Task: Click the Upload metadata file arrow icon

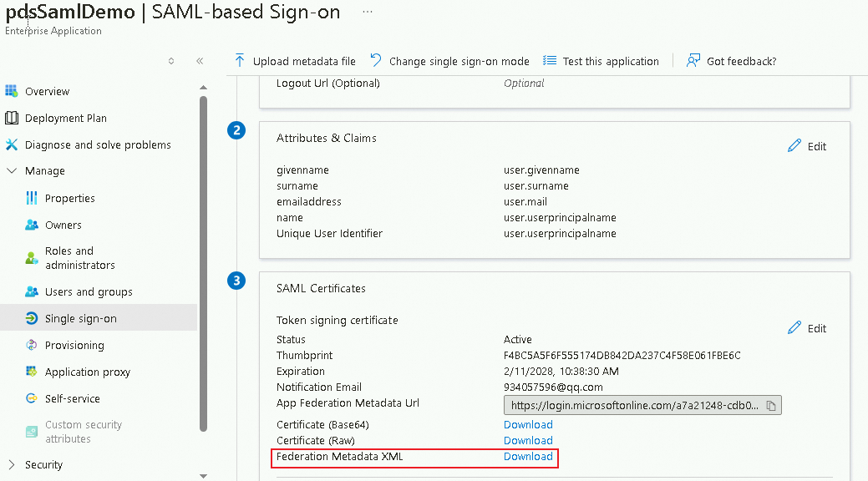Action: [239, 60]
